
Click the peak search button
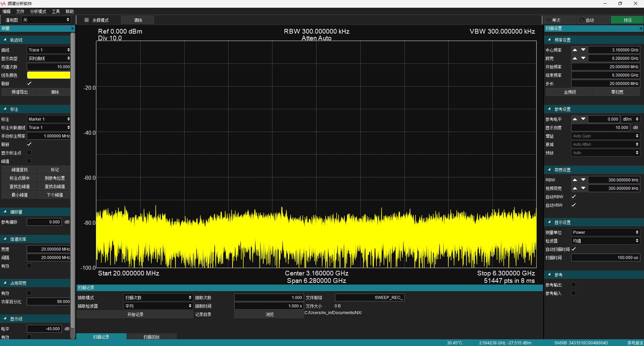19,170
